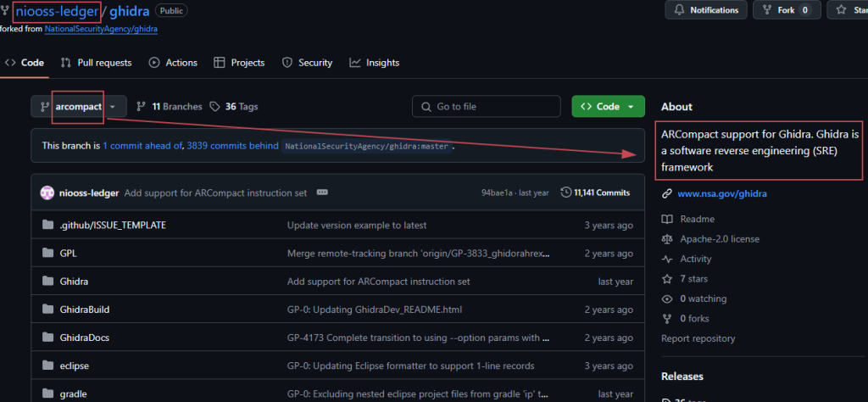Click the Apache-2.0 license scale icon
The height and width of the screenshot is (402, 868).
coord(667,239)
